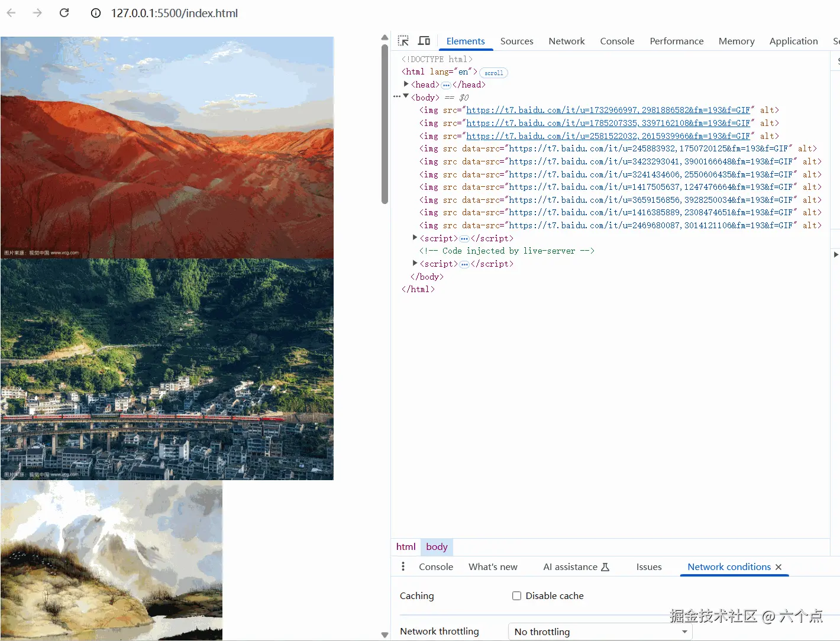Expand the right sidebar pane arrow

(835, 254)
